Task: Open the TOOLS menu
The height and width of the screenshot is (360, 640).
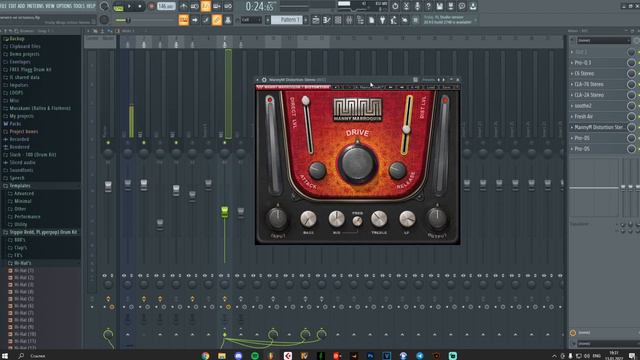Action: (79, 6)
